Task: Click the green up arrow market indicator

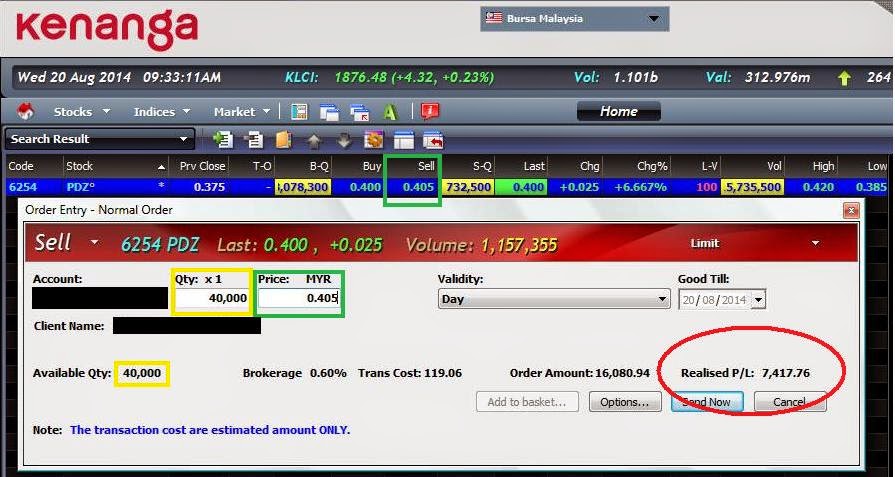Action: 844,78
